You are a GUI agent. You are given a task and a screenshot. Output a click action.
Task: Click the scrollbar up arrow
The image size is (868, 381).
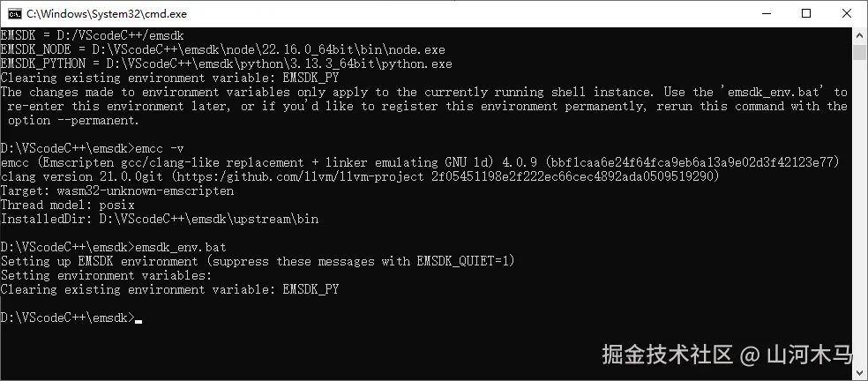click(x=859, y=34)
